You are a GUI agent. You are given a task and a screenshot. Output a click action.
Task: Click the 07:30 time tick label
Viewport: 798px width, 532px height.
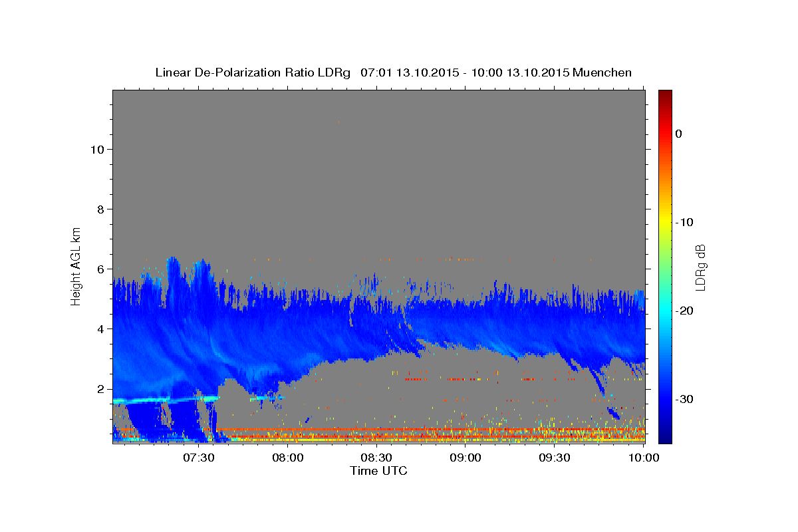click(199, 458)
